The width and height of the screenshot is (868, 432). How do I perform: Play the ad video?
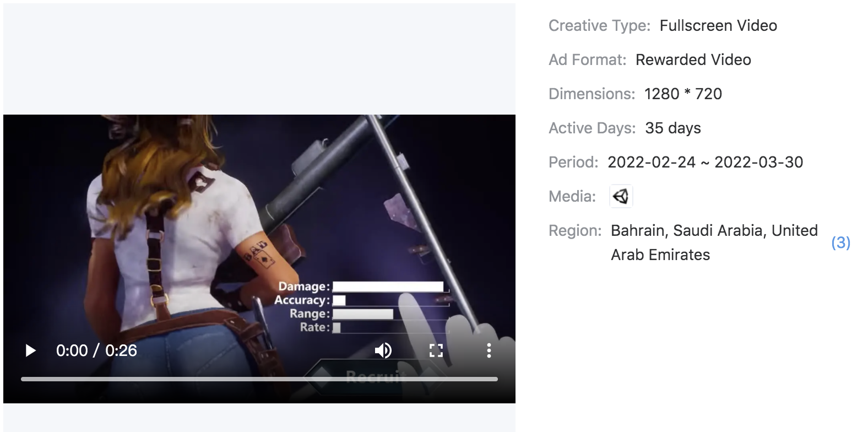click(x=31, y=350)
